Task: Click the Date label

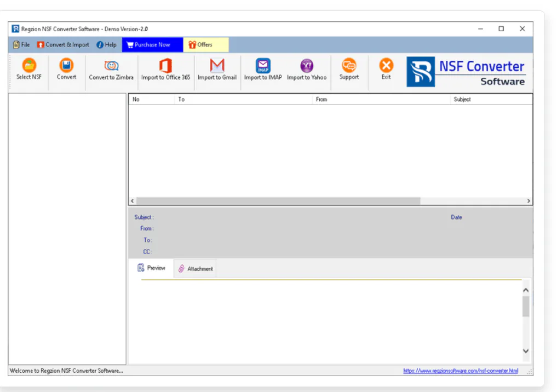Action: (456, 217)
